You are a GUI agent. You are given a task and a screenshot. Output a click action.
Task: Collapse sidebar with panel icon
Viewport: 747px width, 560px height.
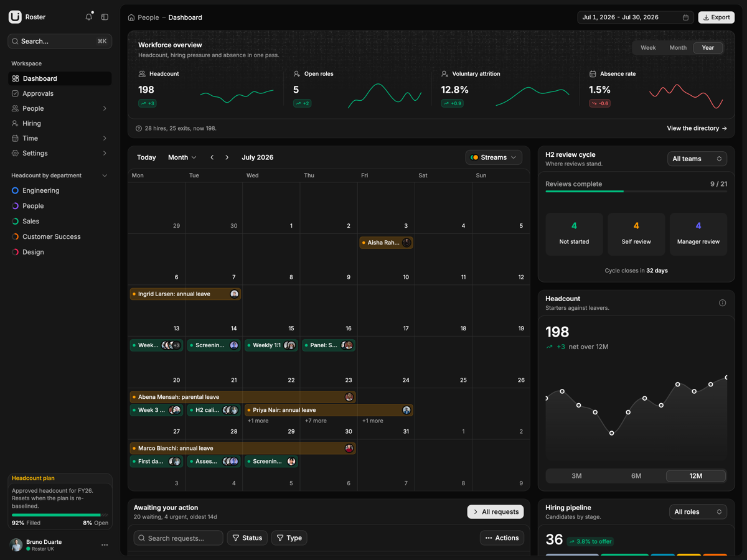click(x=105, y=17)
